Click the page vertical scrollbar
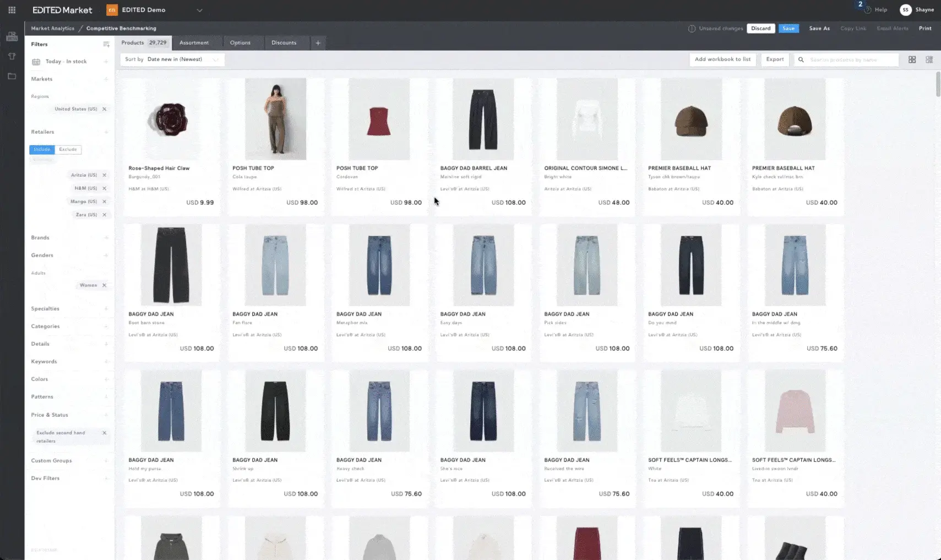The image size is (941, 560). pyautogui.click(x=938, y=84)
